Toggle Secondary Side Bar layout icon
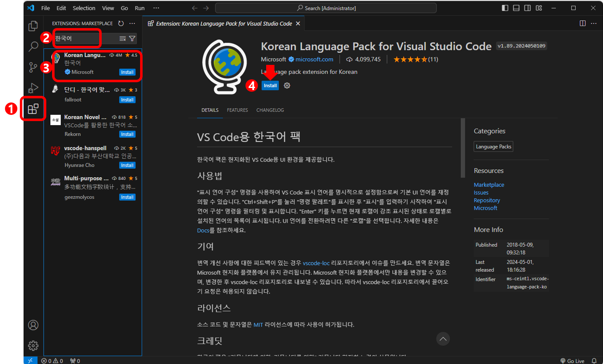 click(527, 8)
